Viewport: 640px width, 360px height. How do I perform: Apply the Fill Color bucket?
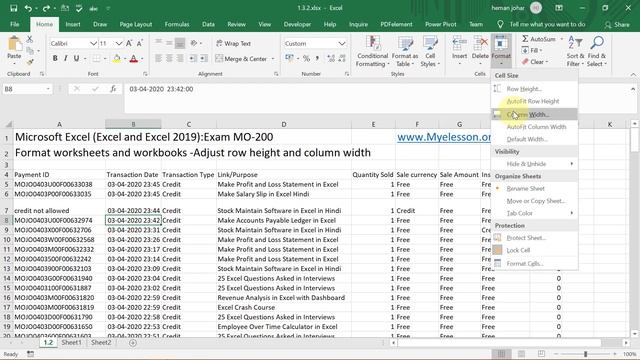point(117,59)
